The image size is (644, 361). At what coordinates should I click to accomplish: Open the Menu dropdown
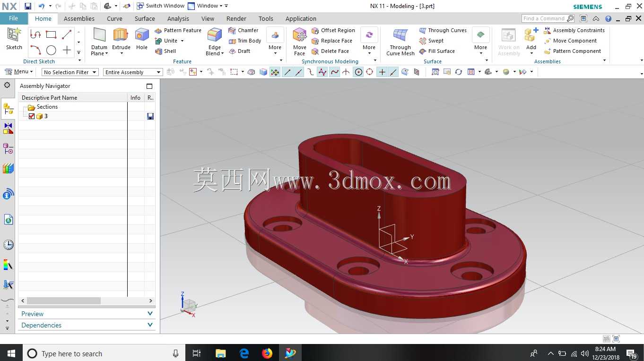point(19,72)
